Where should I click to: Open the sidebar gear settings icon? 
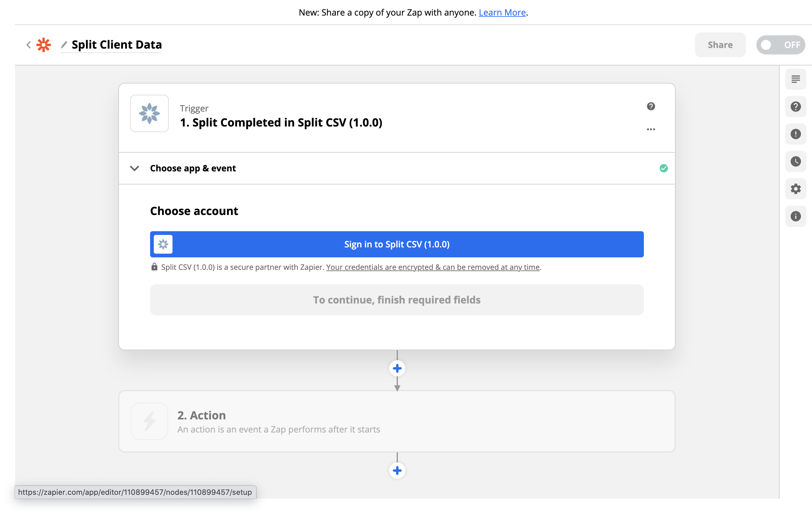(795, 189)
